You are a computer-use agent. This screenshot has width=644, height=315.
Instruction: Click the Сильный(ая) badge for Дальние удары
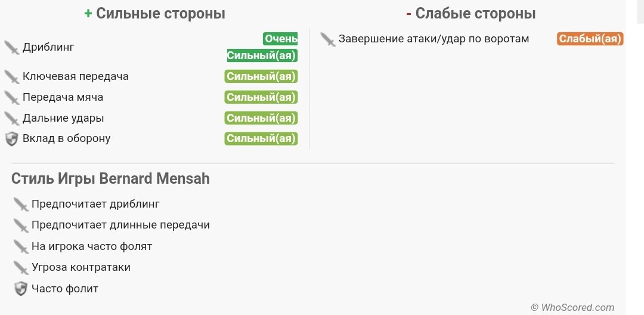pos(261,118)
